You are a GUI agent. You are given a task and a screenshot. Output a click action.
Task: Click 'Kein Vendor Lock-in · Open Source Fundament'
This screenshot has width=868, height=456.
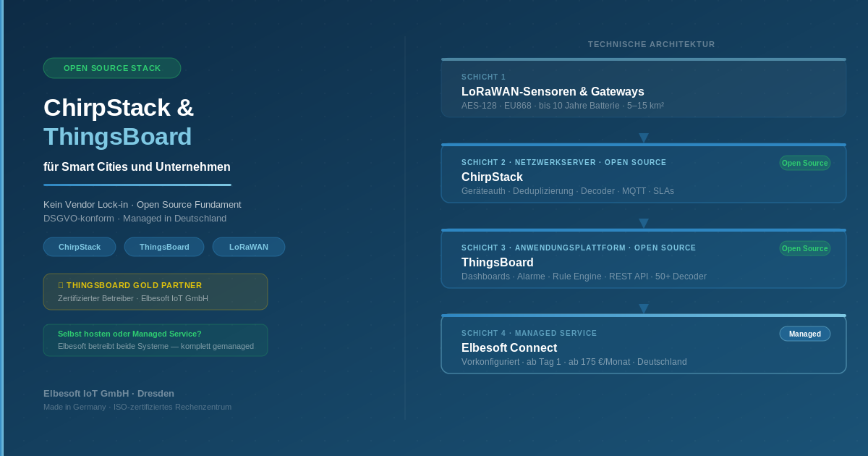[x=142, y=205]
